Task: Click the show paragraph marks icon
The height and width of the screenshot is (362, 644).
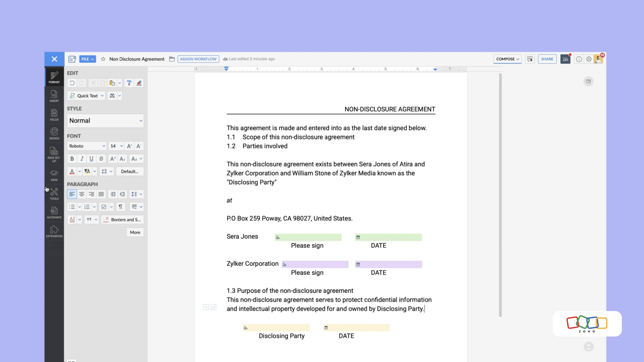Action: coord(120,207)
